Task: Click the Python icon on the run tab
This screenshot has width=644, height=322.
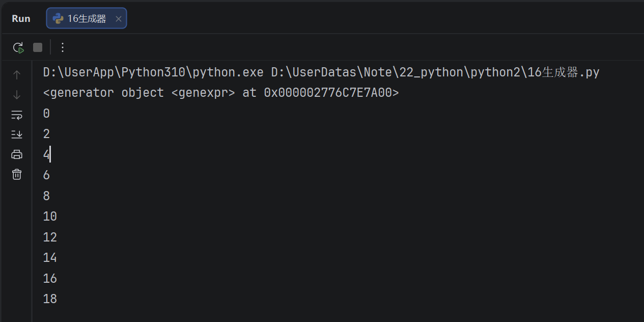Action: [x=58, y=18]
